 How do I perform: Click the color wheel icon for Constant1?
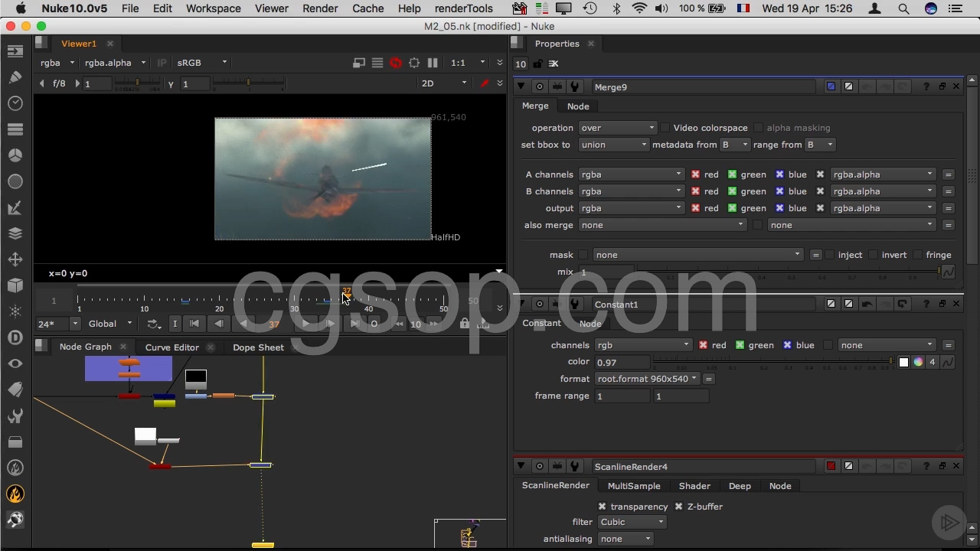(918, 362)
